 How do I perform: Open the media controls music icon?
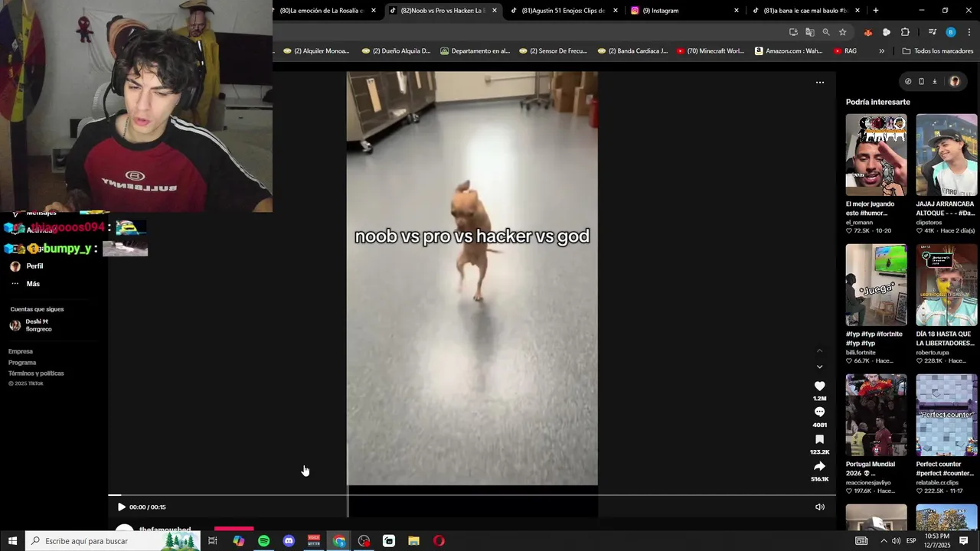pyautogui.click(x=932, y=32)
